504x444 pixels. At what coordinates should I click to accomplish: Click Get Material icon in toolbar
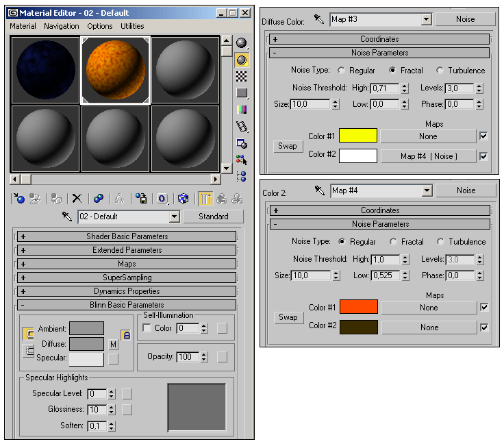pos(19,198)
